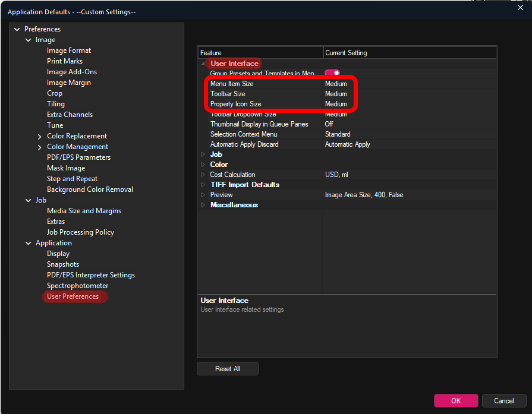Collapse the User Interface feature group

[203, 64]
